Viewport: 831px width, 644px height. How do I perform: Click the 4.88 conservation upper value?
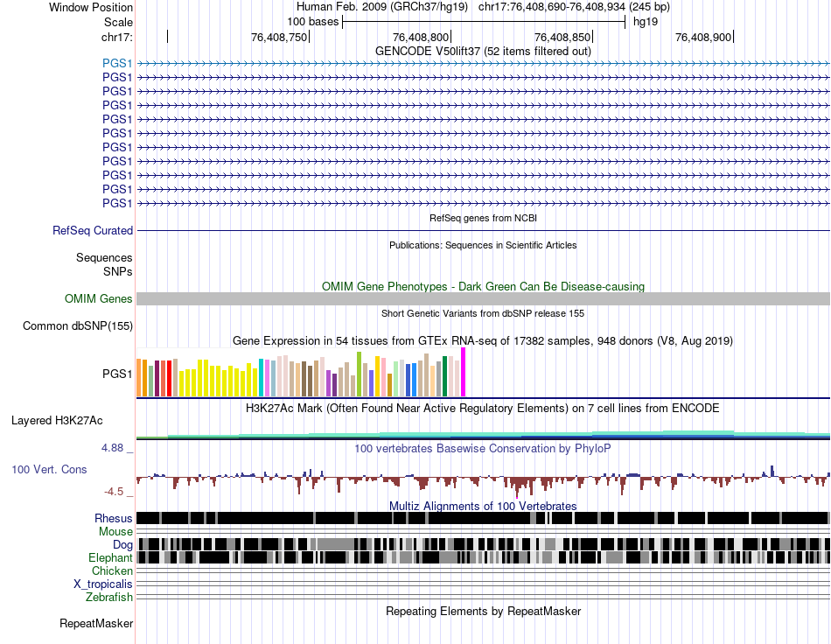coord(112,448)
